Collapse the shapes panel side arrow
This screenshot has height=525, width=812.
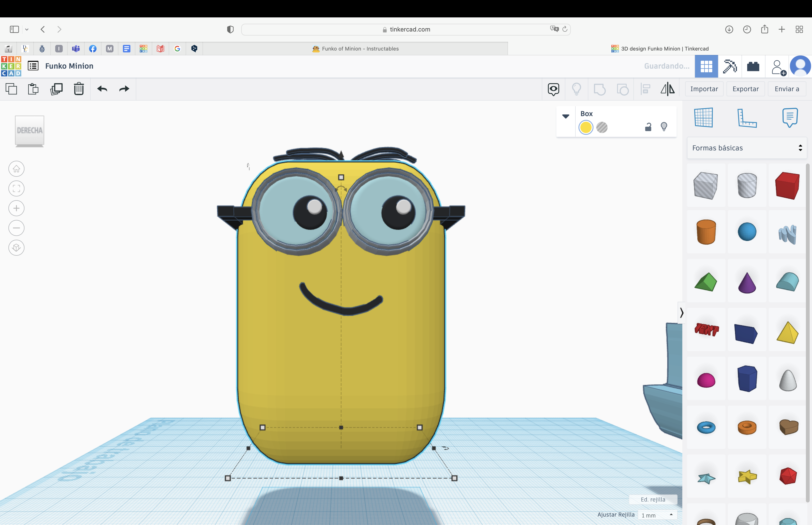click(681, 313)
